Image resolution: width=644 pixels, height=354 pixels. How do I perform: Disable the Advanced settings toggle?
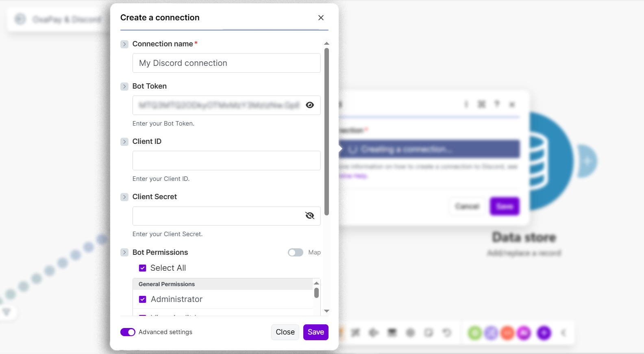128,332
